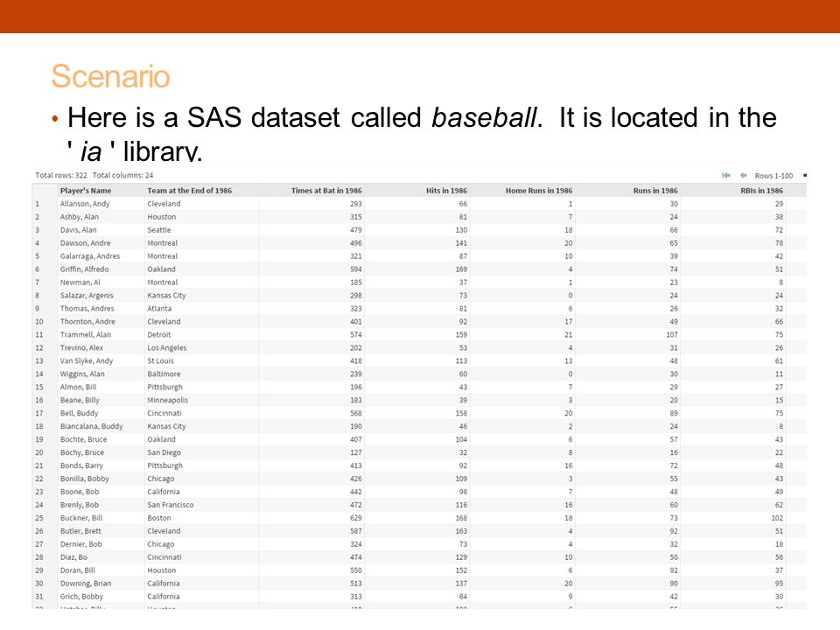Select the Allanson, Andy name cell
Viewport: 840px width, 630px height.
coord(85,204)
